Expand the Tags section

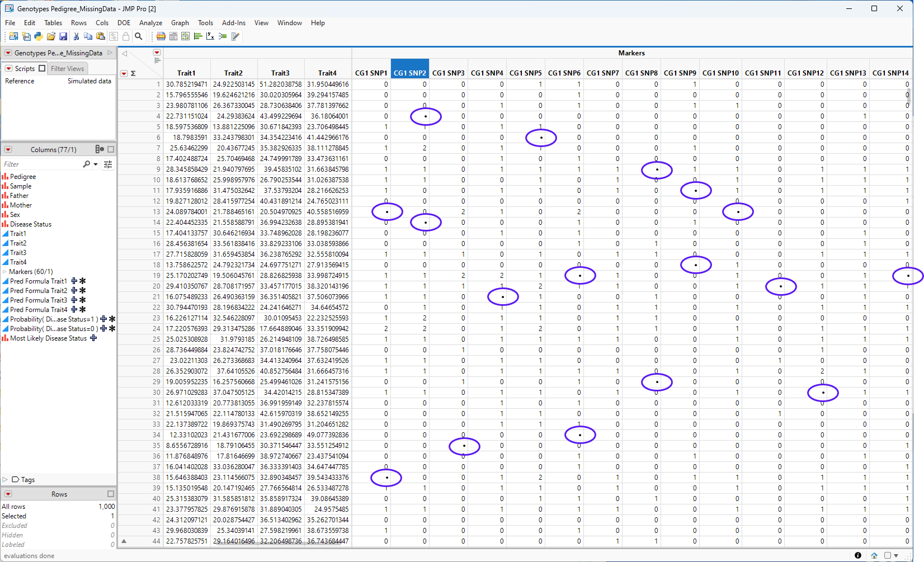(x=5, y=479)
